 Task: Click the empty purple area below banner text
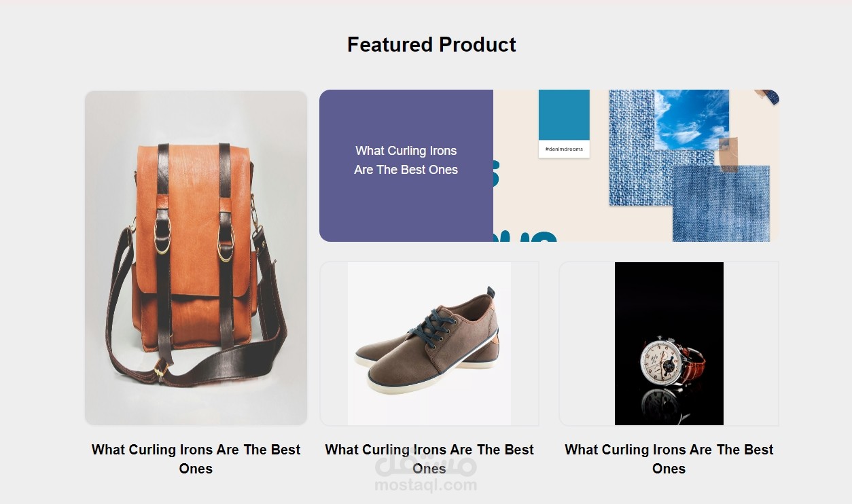click(406, 212)
